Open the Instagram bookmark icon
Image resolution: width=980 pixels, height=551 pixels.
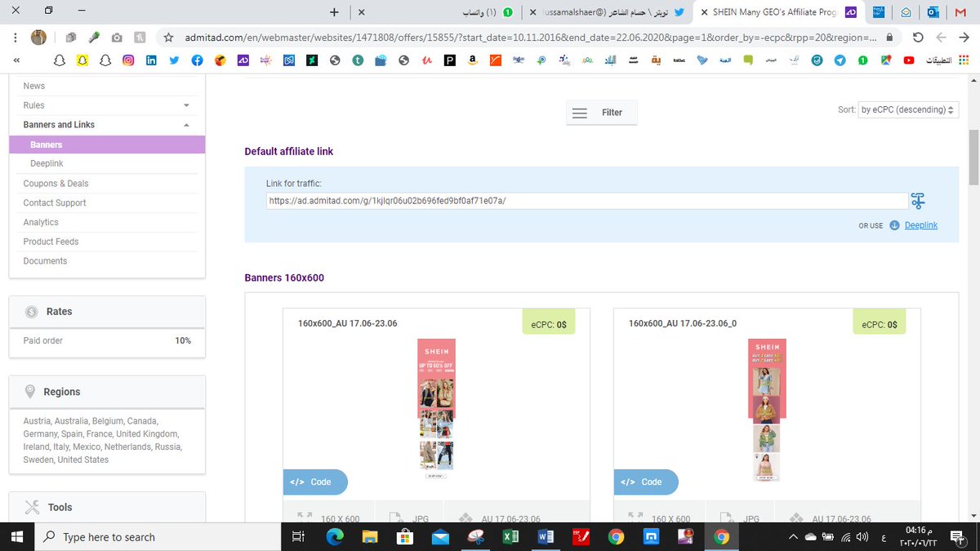[x=128, y=60]
